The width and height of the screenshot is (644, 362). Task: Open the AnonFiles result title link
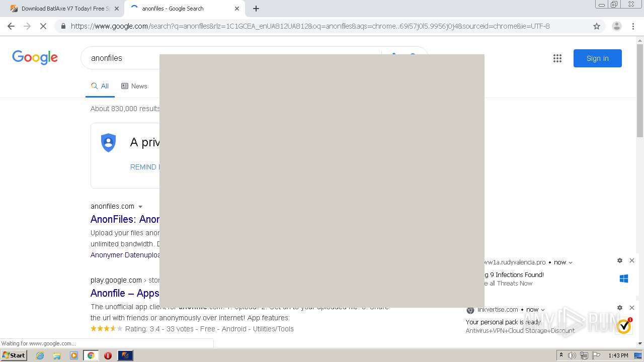pos(125,219)
